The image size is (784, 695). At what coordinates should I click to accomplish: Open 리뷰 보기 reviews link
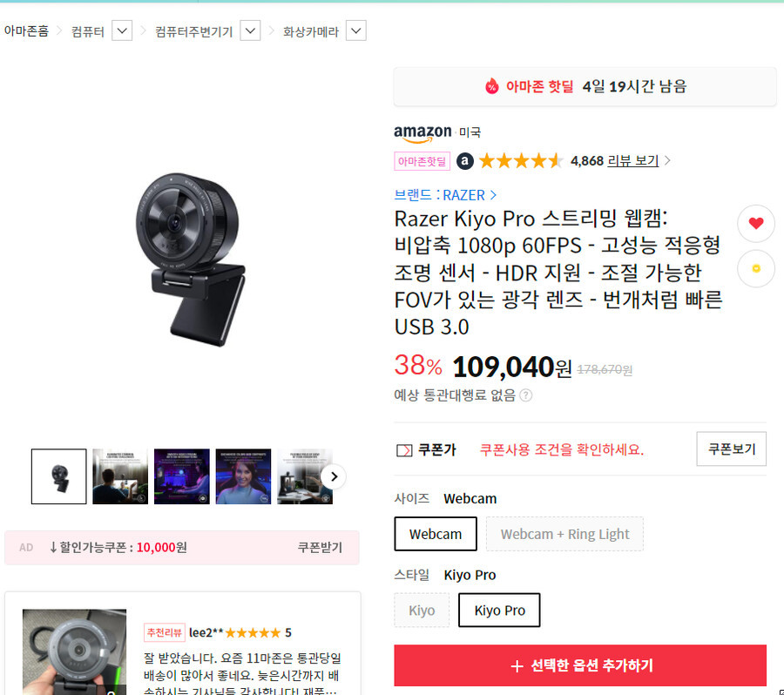pyautogui.click(x=633, y=160)
